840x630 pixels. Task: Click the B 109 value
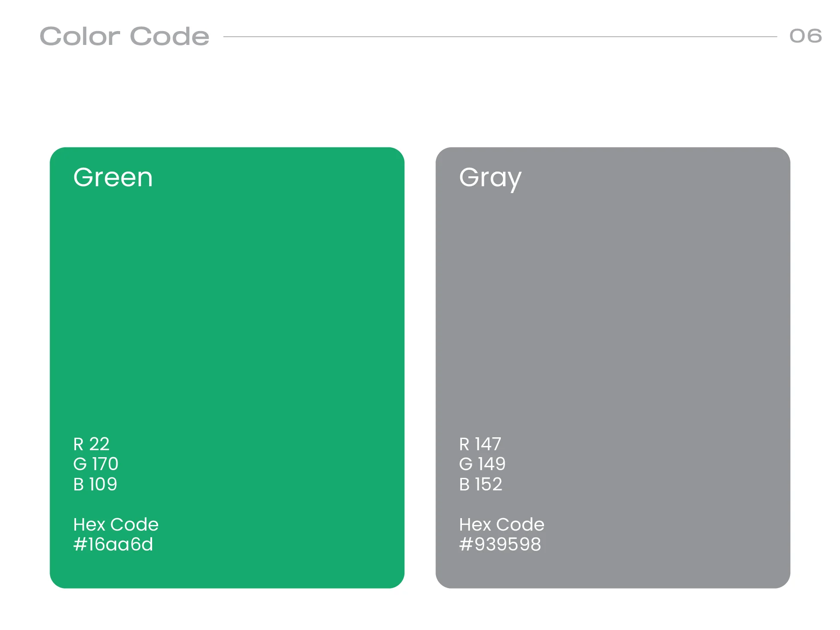[95, 484]
